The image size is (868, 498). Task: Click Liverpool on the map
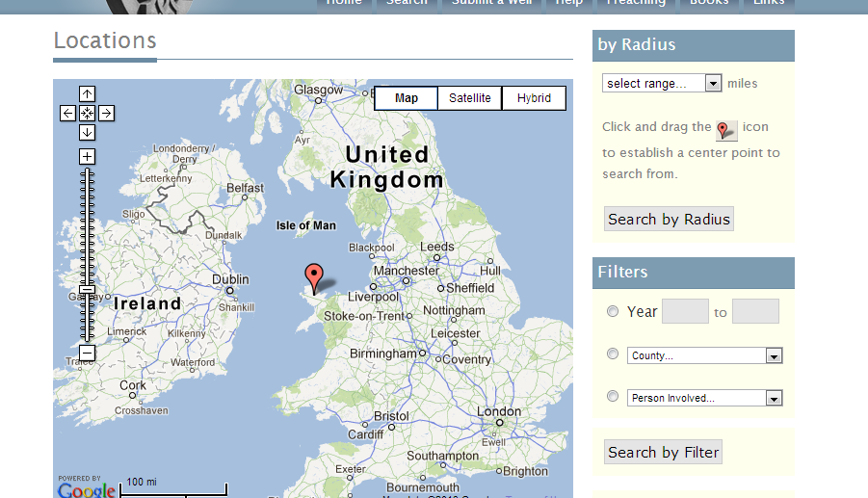[373, 297]
